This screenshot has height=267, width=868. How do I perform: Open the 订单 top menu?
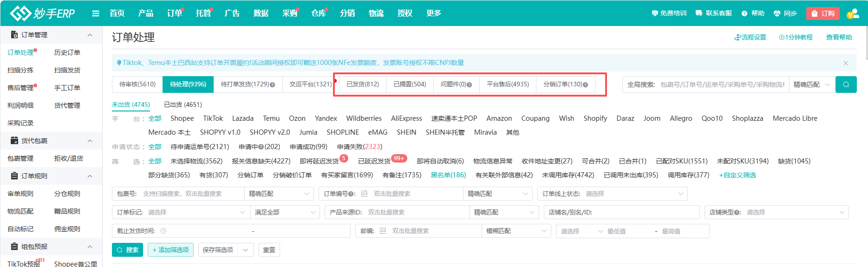pyautogui.click(x=175, y=13)
